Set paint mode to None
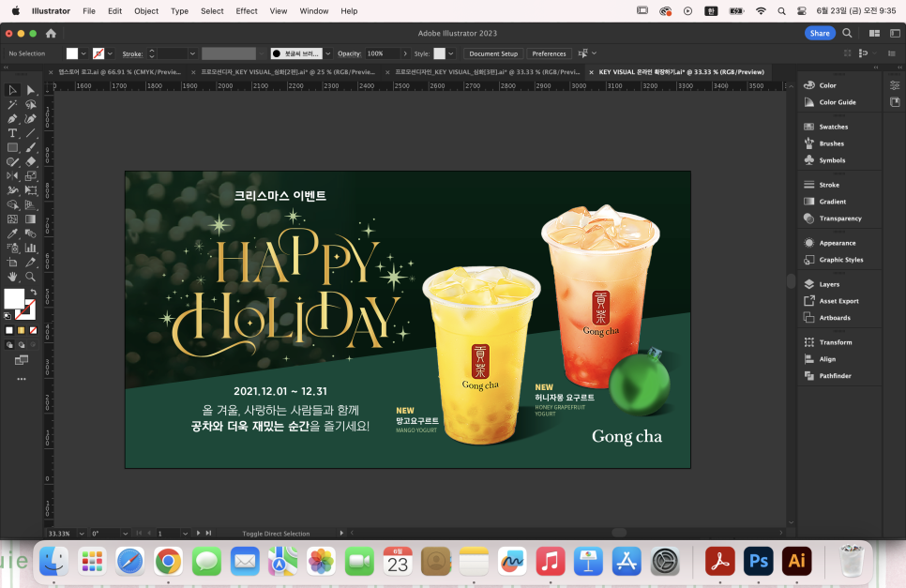The width and height of the screenshot is (906, 588). 33,330
